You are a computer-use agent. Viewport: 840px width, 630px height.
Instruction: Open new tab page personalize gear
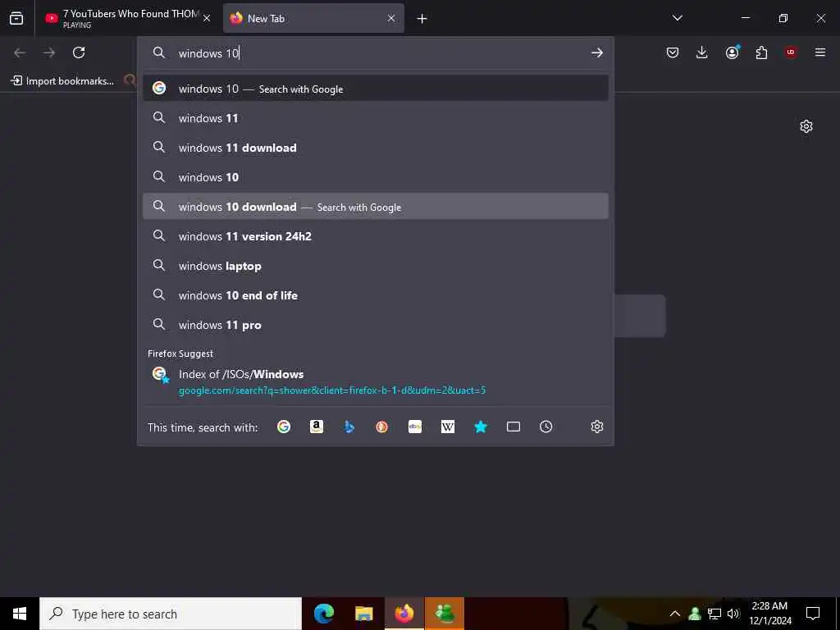tap(806, 126)
